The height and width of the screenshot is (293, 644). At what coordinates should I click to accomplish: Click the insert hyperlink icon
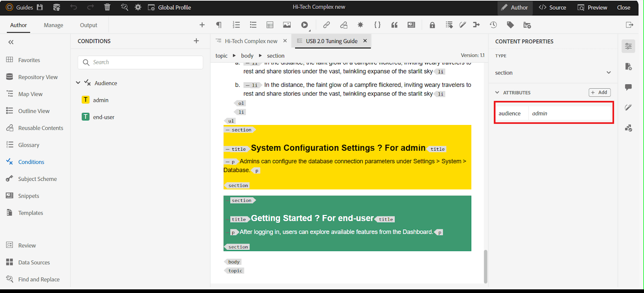[326, 25]
